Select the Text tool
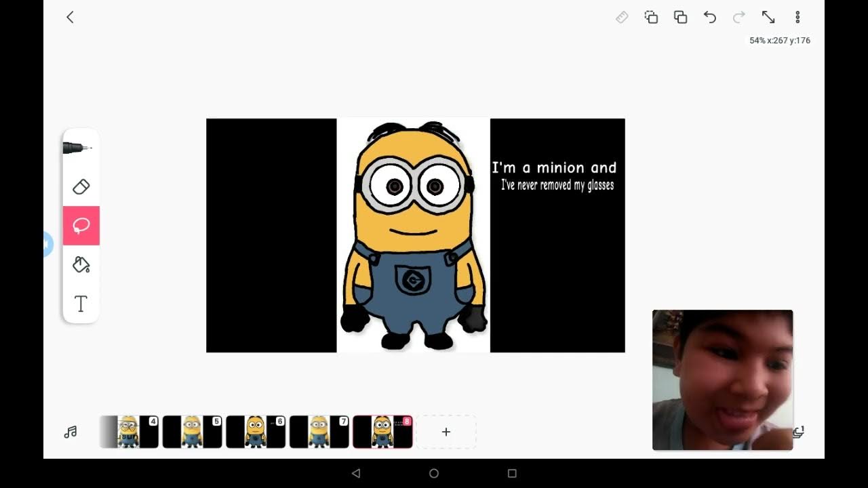This screenshot has height=488, width=868. 81,304
